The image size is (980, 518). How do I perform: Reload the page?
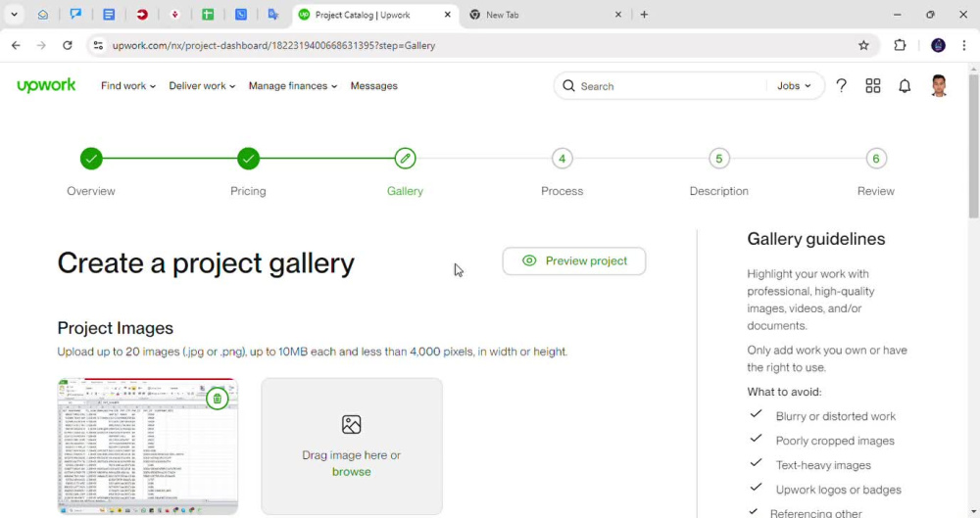(x=68, y=45)
